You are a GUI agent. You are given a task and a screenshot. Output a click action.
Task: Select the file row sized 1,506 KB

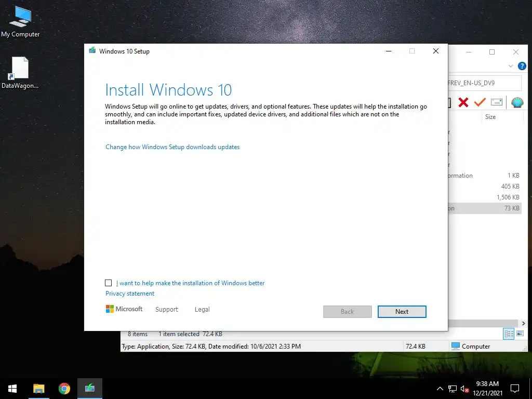tap(485, 197)
